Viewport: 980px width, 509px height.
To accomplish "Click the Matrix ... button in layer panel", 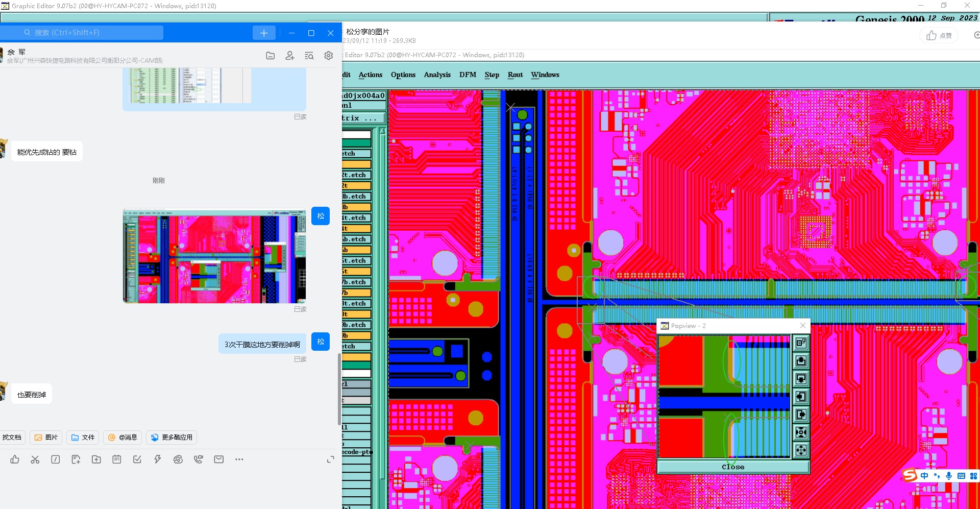I will pos(363,118).
